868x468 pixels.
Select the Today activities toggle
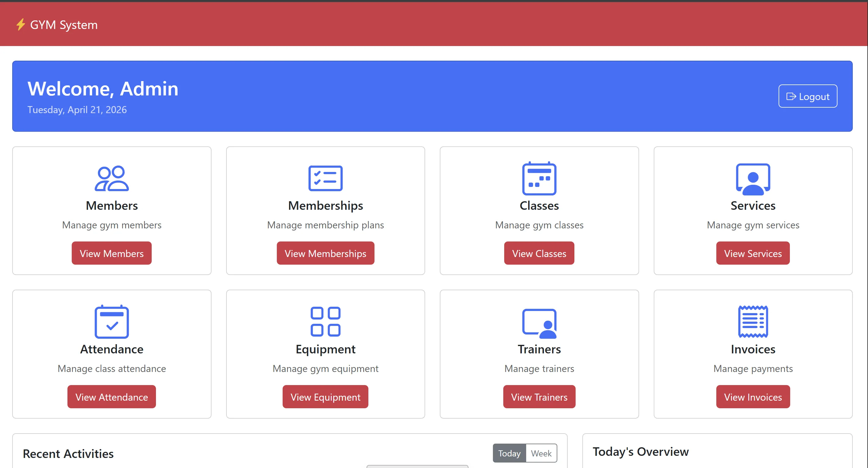(509, 453)
